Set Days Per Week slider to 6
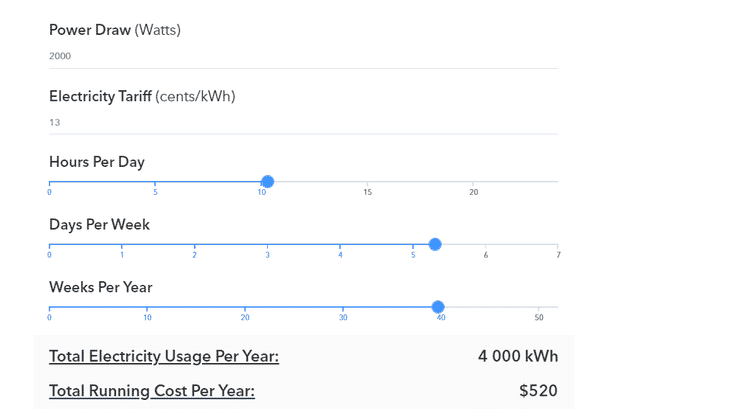The image size is (750, 409). coord(486,244)
